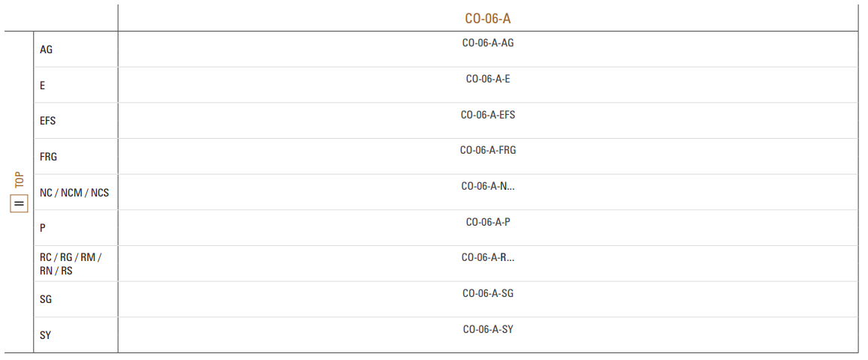This screenshot has height=360, width=868.
Task: Select the SG finish row label
Action: coord(46,300)
